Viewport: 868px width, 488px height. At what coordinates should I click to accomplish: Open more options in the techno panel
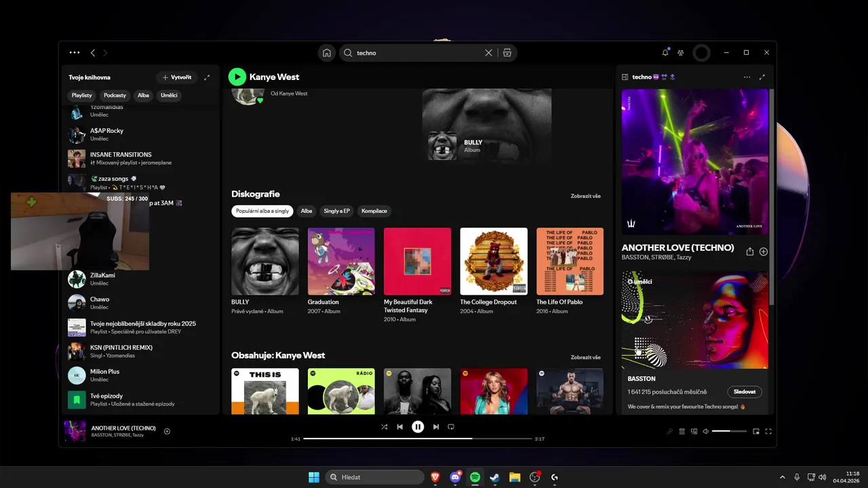(x=747, y=77)
